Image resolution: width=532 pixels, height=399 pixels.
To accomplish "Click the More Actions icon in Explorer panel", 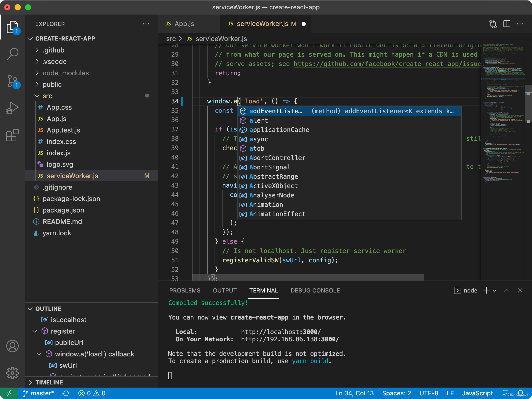I will point(147,24).
